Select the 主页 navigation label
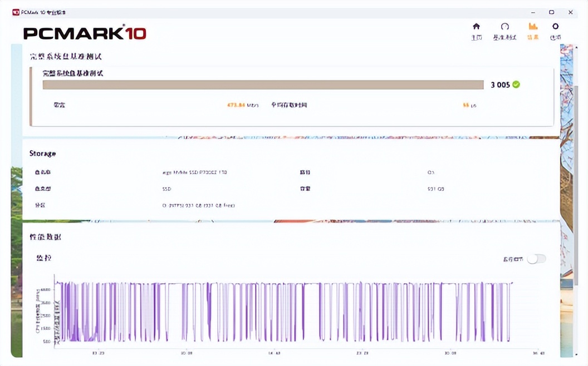The image size is (588, 366). click(477, 38)
